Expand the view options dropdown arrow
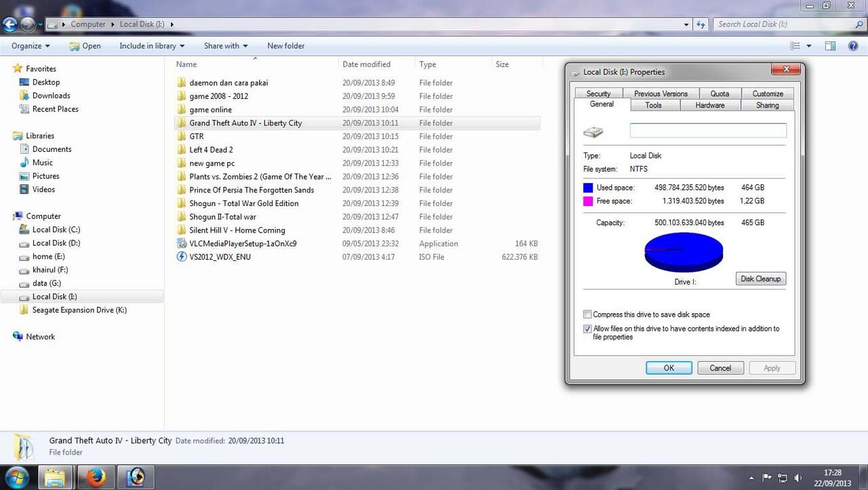Image resolution: width=868 pixels, height=490 pixels. point(809,46)
